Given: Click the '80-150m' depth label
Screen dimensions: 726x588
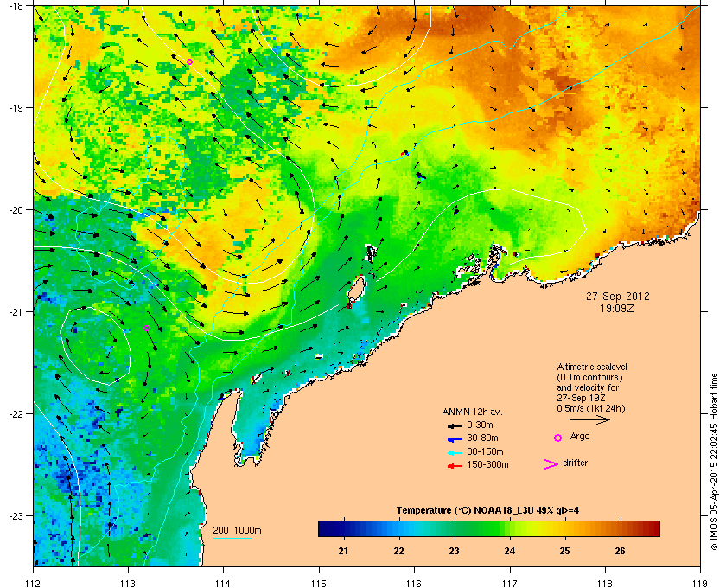Looking at the screenshot, I should (x=485, y=451).
